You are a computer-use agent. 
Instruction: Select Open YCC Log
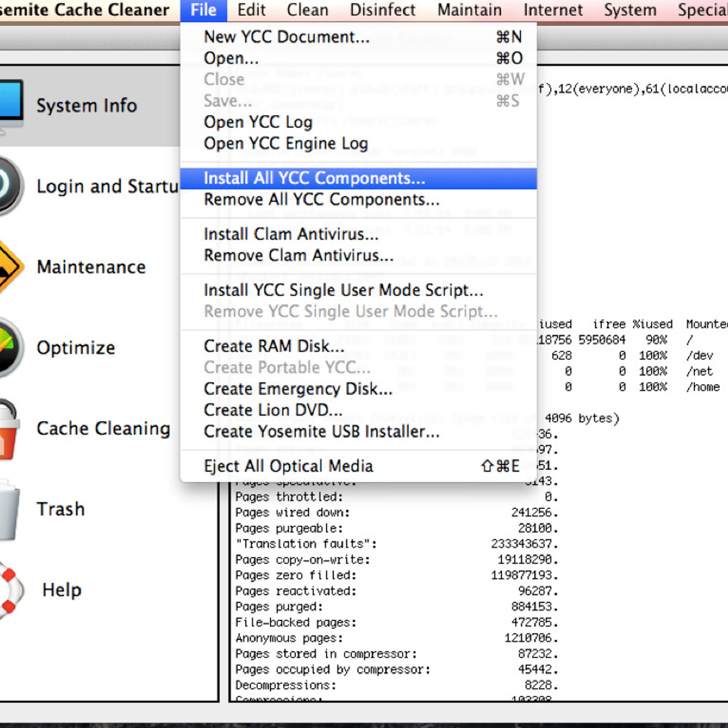pyautogui.click(x=359, y=122)
